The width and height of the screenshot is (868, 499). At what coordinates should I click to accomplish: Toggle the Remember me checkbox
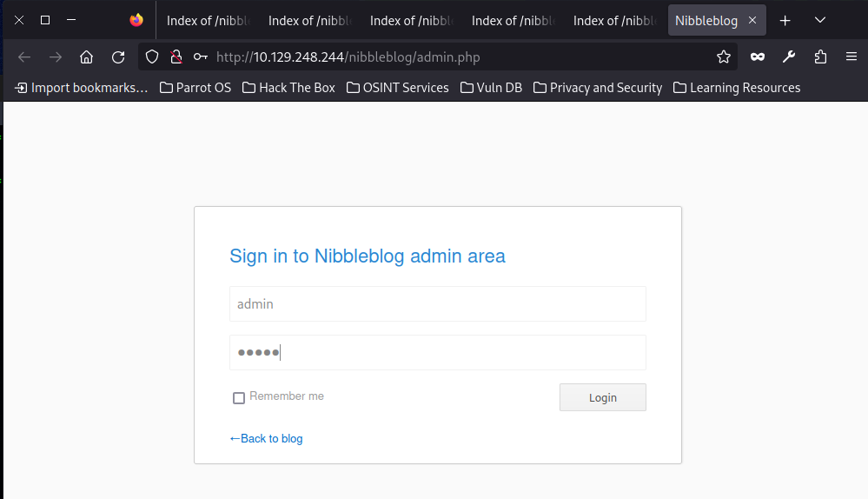click(239, 398)
